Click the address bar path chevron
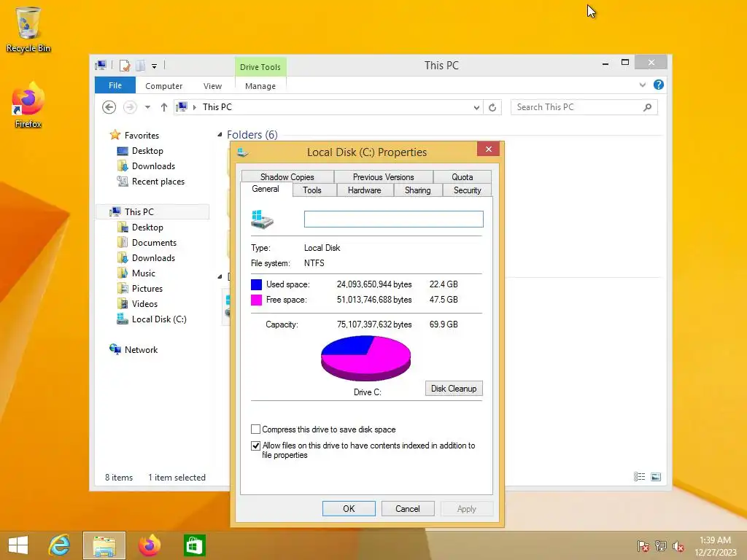The image size is (747, 560). point(194,107)
